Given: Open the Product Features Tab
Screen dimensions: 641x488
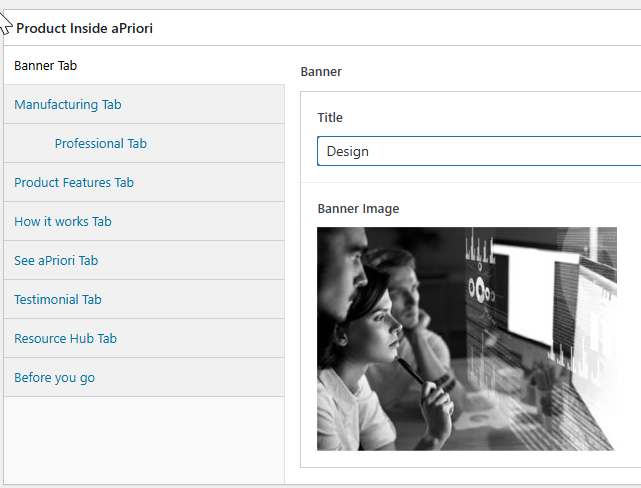Looking at the screenshot, I should [144, 182].
